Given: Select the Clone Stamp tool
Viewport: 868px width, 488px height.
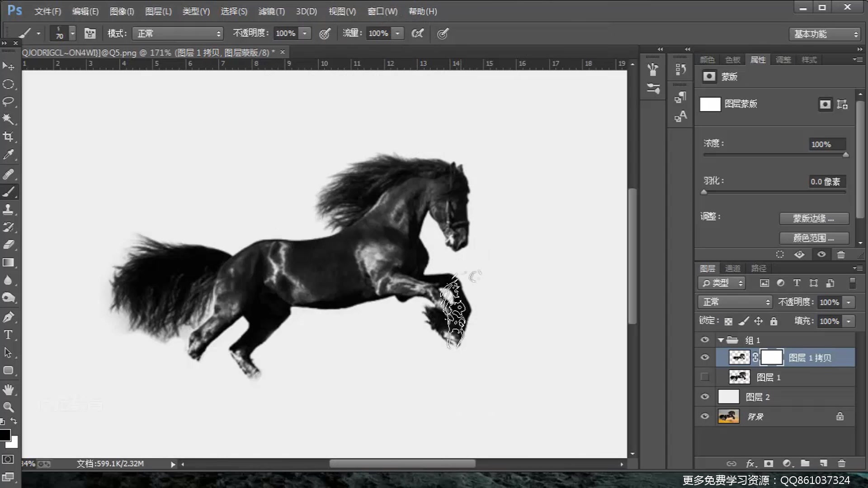Looking at the screenshot, I should pos(8,209).
